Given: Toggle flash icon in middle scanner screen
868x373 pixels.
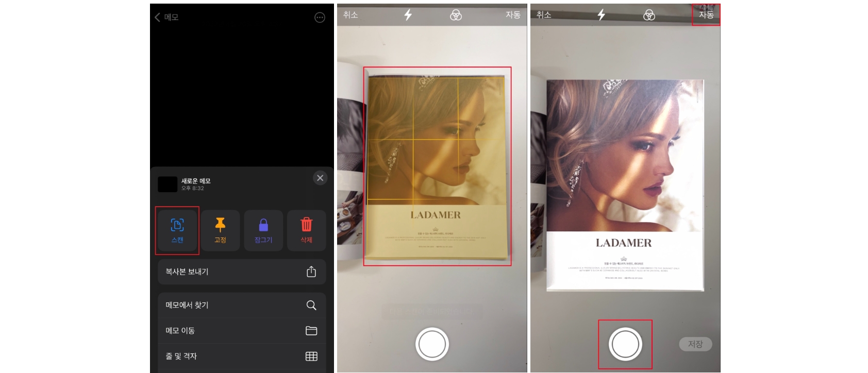Looking at the screenshot, I should tap(408, 15).
